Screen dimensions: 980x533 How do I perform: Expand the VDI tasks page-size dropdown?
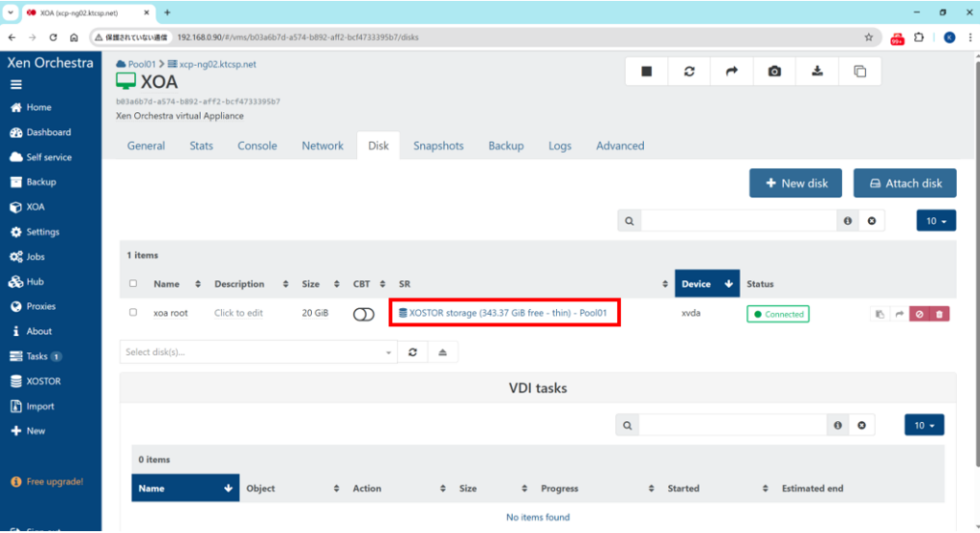(924, 425)
